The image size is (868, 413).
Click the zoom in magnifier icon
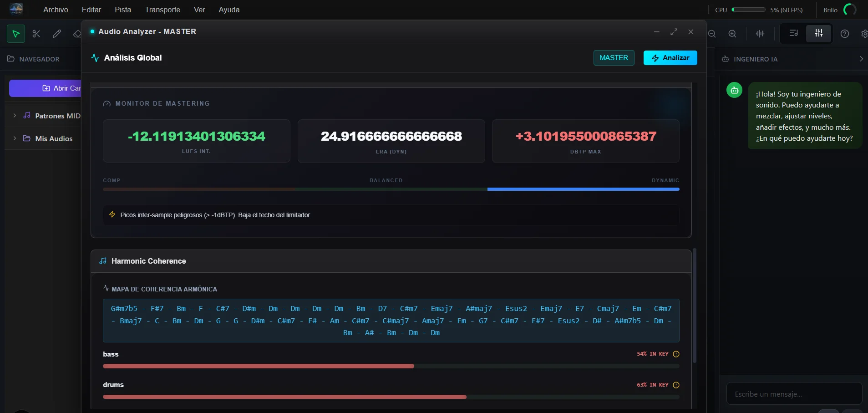tap(732, 34)
